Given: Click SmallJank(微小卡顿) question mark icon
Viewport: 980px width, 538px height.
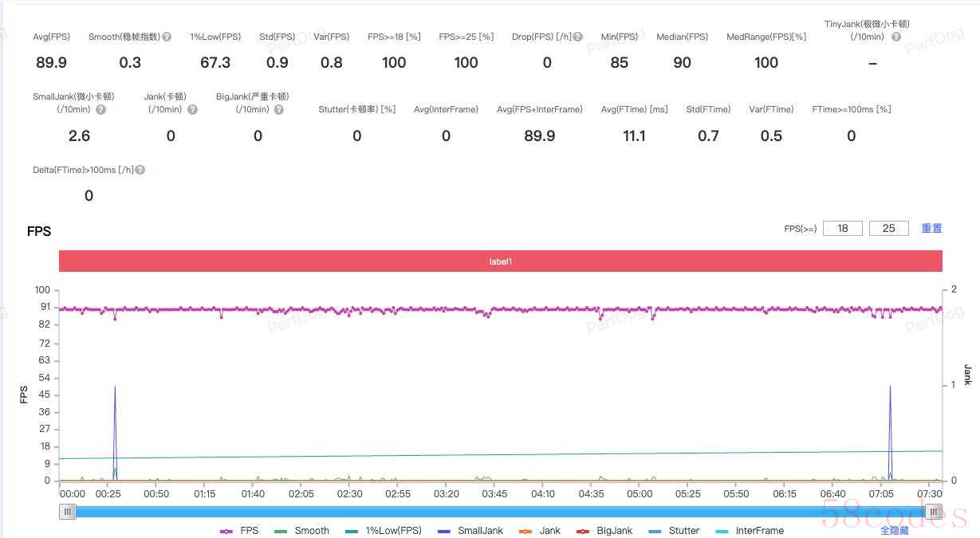Looking at the screenshot, I should (x=101, y=110).
